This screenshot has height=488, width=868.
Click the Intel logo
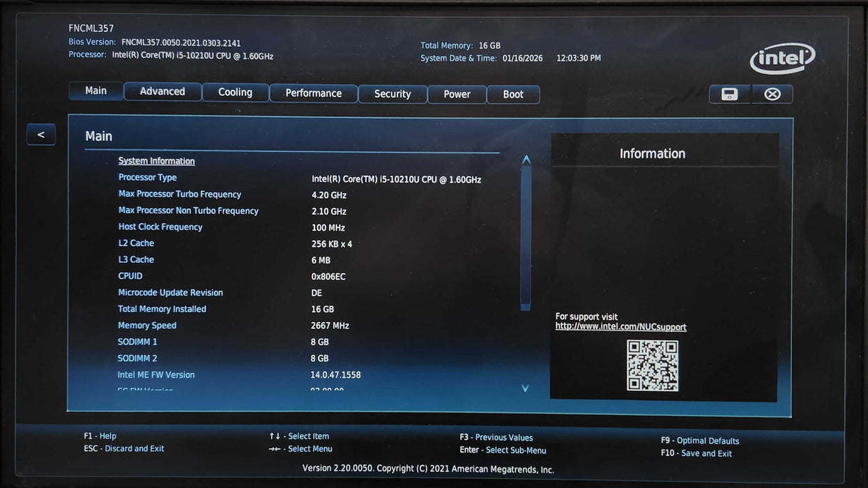pyautogui.click(x=782, y=59)
